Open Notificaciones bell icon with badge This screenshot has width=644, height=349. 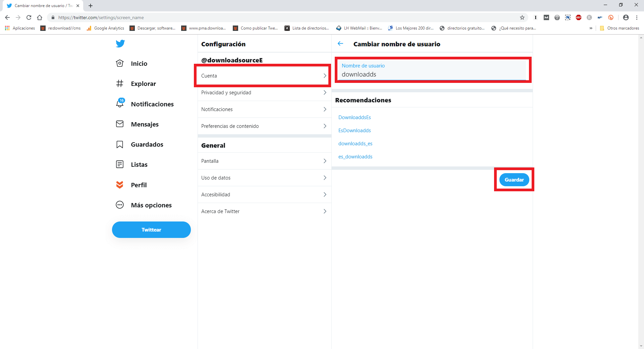(x=120, y=103)
